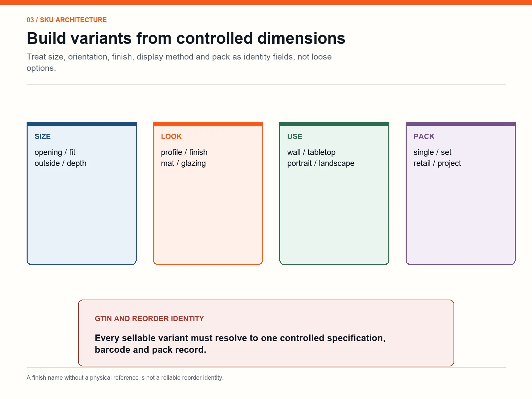
Task: Click the LOOK card heading
Action: [171, 136]
